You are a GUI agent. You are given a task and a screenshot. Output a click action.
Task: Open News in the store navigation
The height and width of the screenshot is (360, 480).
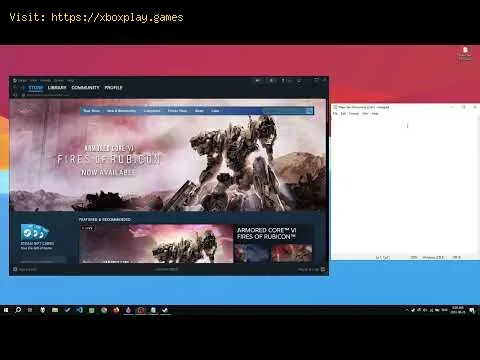click(x=199, y=111)
